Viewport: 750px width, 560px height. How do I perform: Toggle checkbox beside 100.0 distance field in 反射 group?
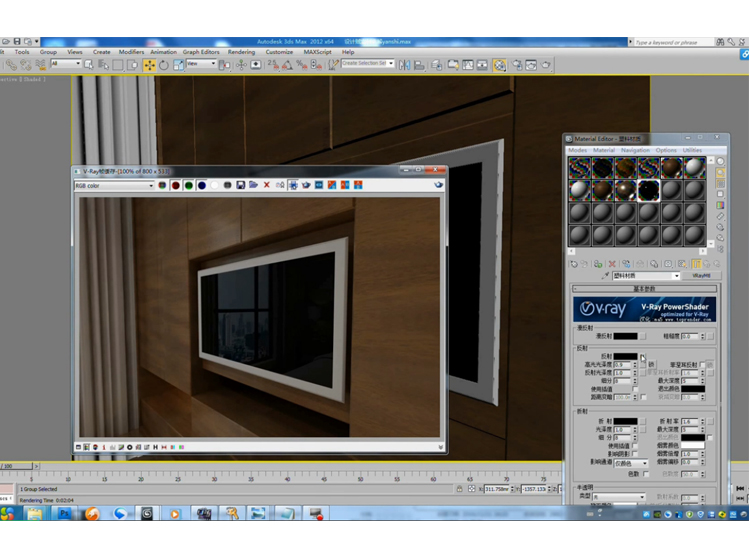(643, 397)
